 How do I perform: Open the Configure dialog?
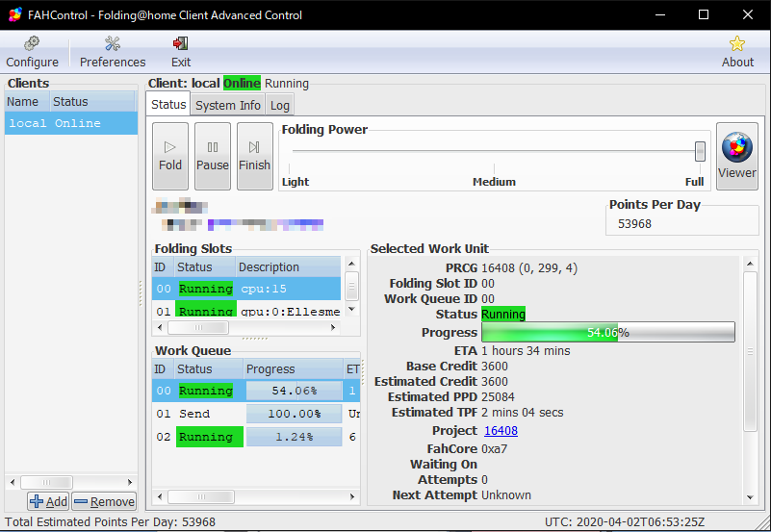[32, 52]
